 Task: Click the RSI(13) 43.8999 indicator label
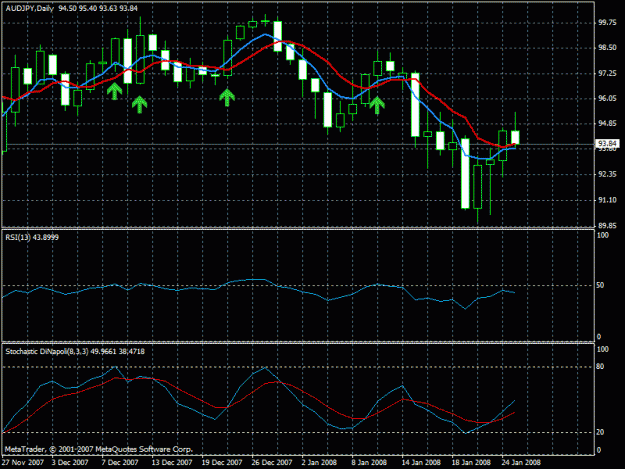[32, 237]
